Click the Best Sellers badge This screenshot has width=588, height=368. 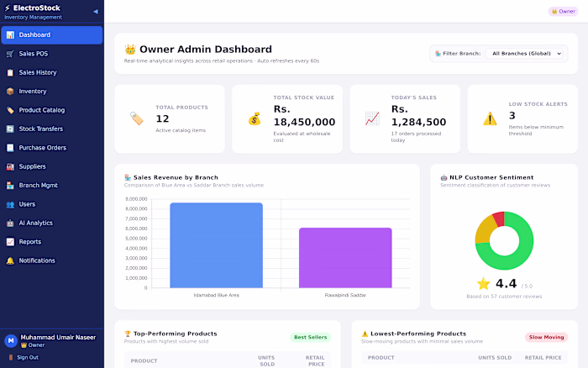click(x=310, y=337)
